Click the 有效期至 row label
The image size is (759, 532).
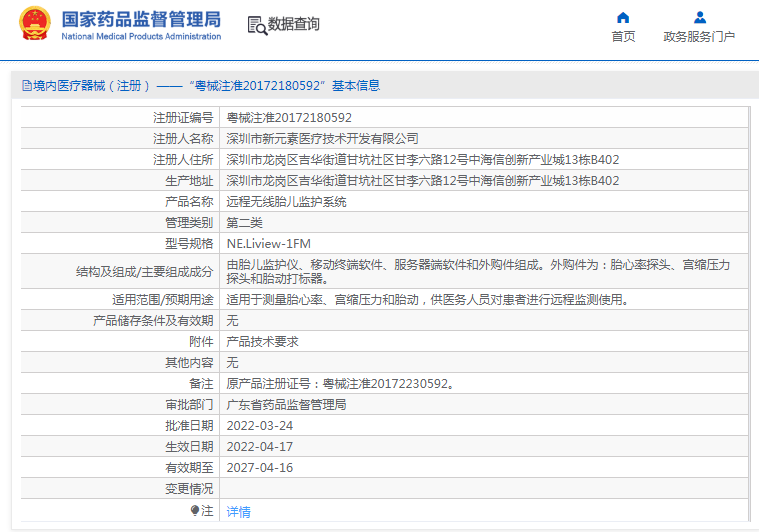[x=189, y=468]
